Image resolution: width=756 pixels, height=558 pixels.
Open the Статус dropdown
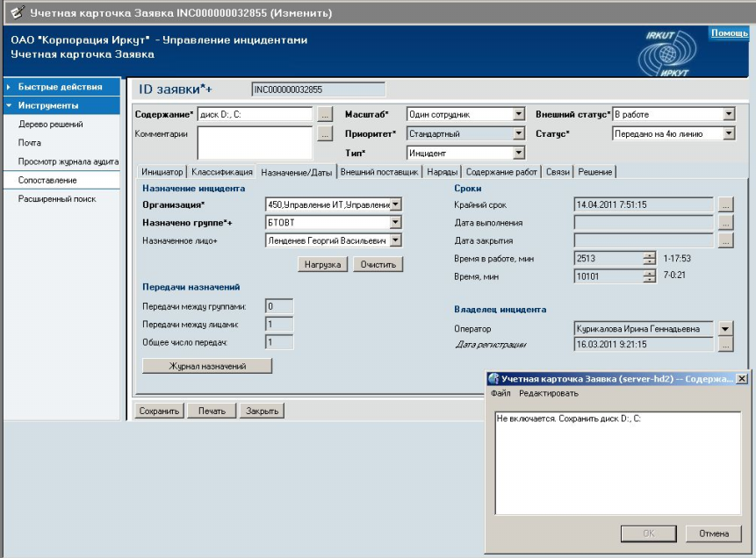click(x=729, y=133)
